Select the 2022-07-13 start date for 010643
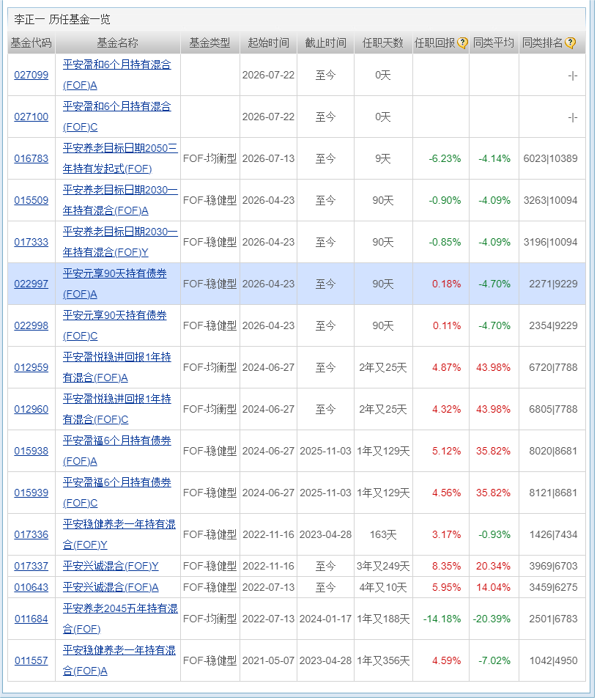Image resolution: width=597 pixels, height=700 pixels. [x=269, y=588]
